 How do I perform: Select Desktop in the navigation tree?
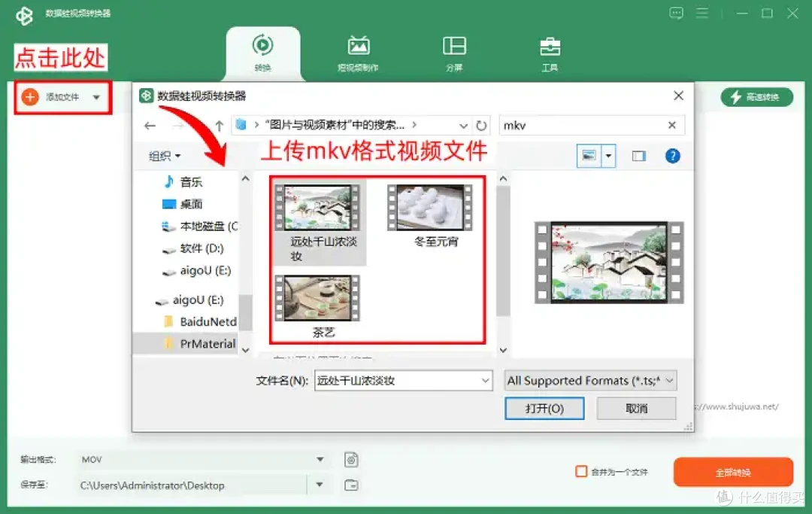coord(182,204)
